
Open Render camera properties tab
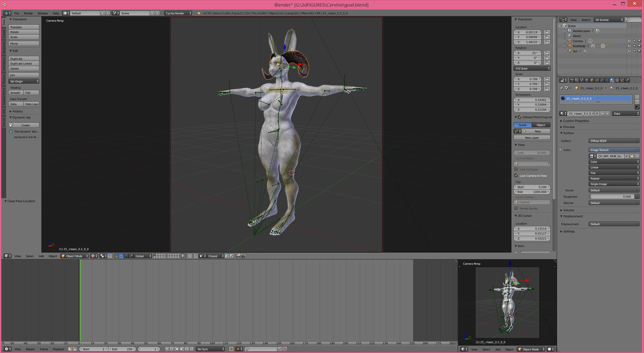click(x=572, y=80)
